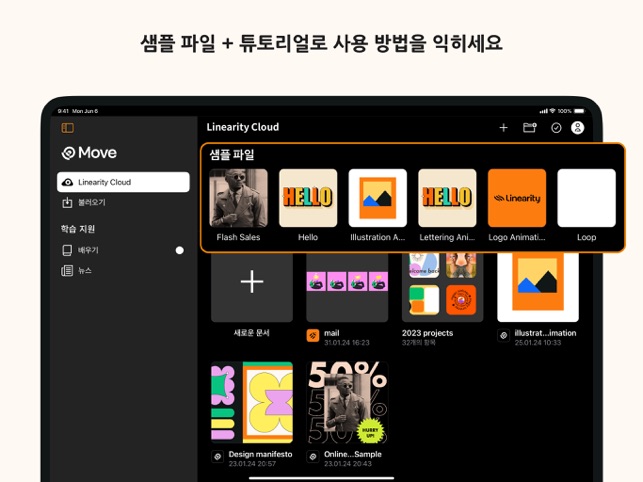The image size is (643, 482).
Task: Click the 2023 projects label
Action: [x=427, y=333]
